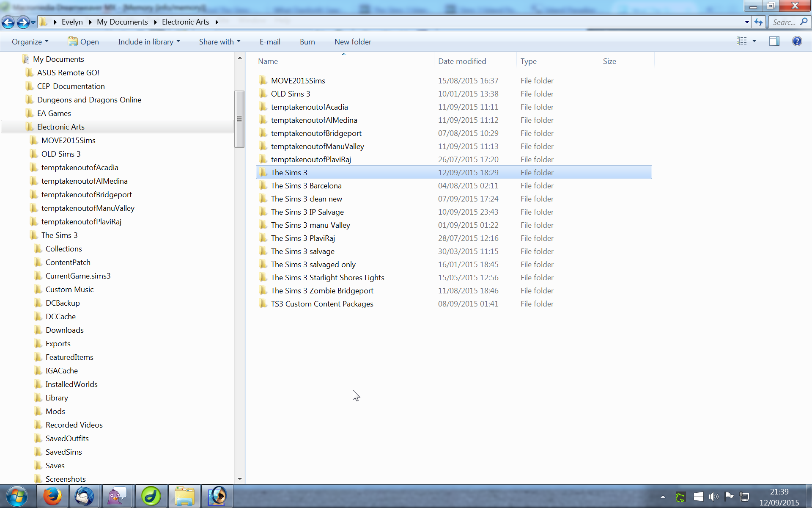Select Recorded Videos in navigation tree
This screenshot has width=812, height=508.
pos(74,425)
